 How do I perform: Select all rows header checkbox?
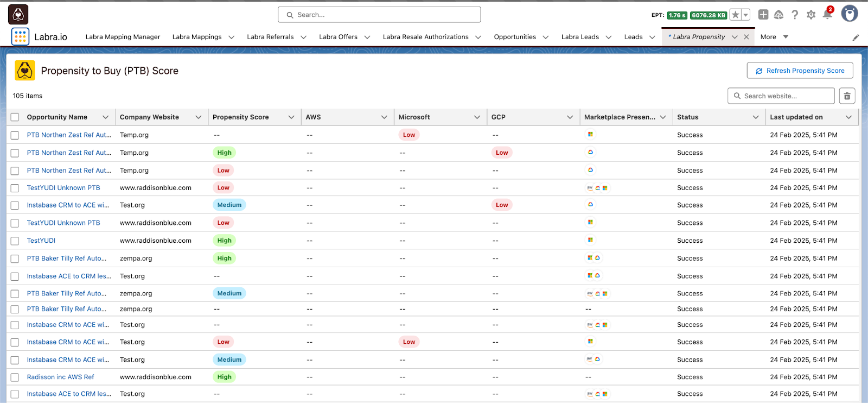click(x=15, y=117)
